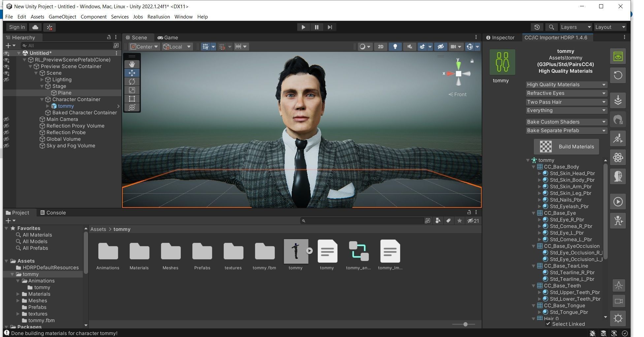Toggle visibility eye for Sky and Fog Volume
Viewport: 644px width, 337px height.
6,146
